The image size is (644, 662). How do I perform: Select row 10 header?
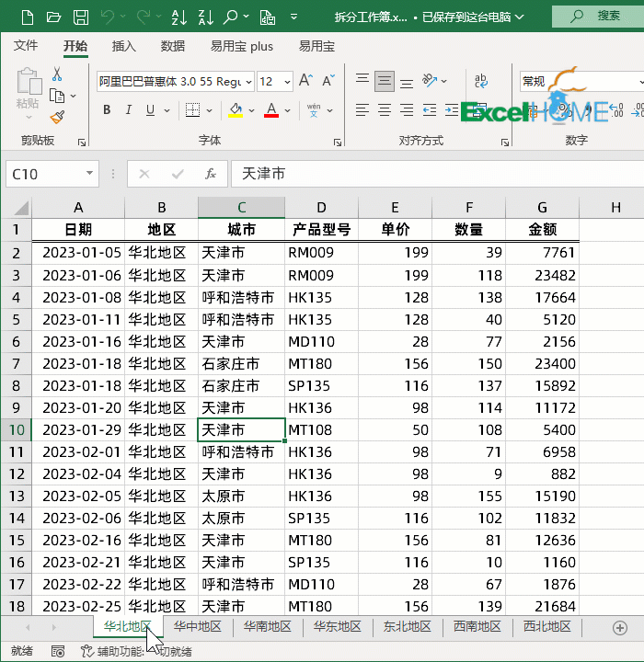[x=16, y=429]
